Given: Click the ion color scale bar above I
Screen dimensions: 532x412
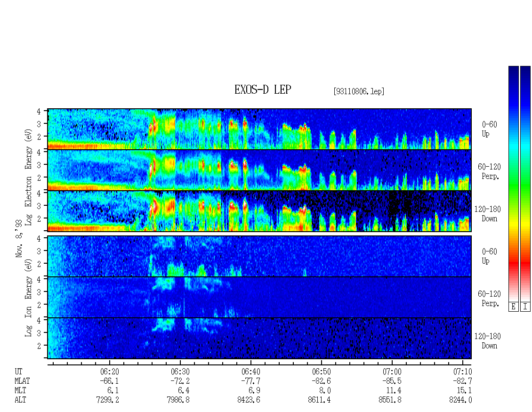Looking at the screenshot, I should tap(525, 183).
